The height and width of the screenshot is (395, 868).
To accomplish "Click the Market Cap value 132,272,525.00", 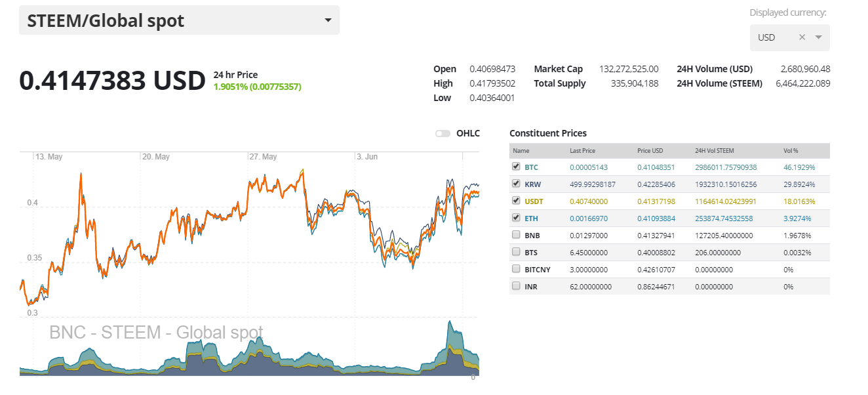I will click(x=629, y=69).
